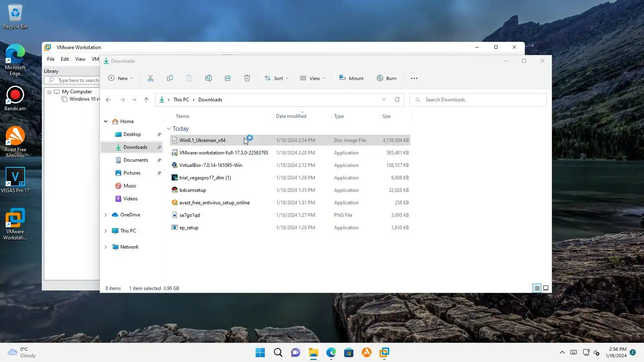Expand OneDrive in navigation pane
The image size is (644, 362).
(x=106, y=215)
